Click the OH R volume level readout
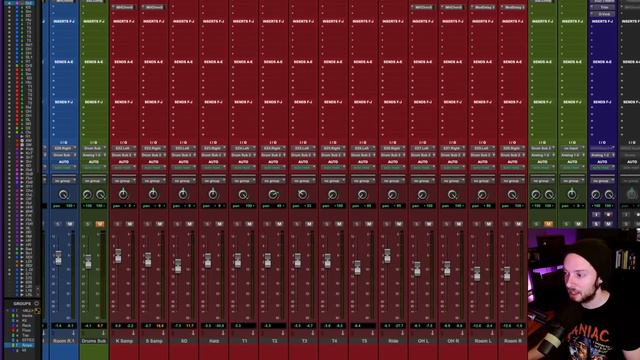640x360 pixels. click(447, 326)
